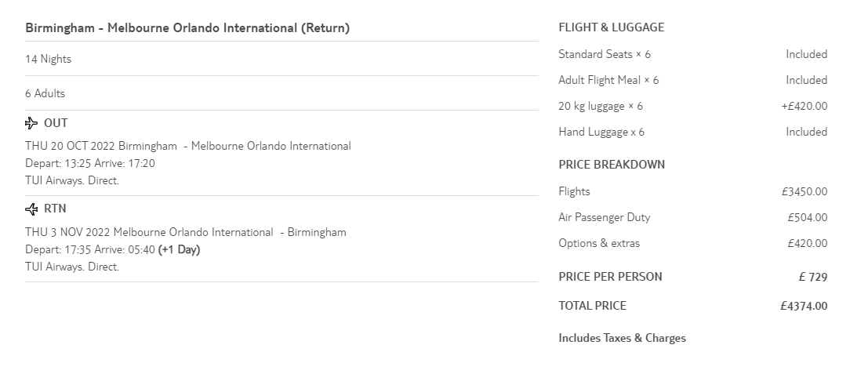This screenshot has height=374, width=868.
Task: Click the PRICE BREAKDOWN heading
Action: click(612, 165)
